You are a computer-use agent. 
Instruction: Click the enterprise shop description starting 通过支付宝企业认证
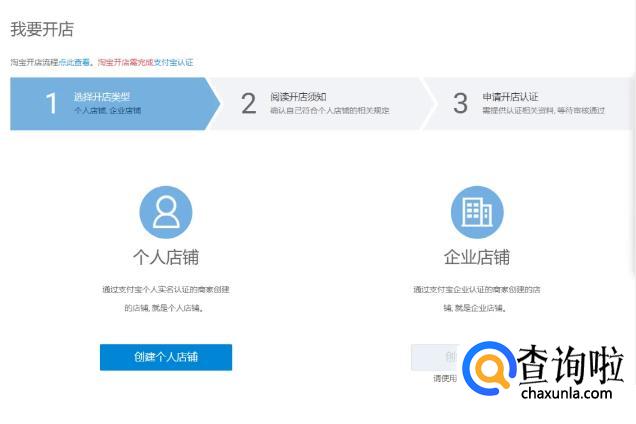tap(477, 299)
